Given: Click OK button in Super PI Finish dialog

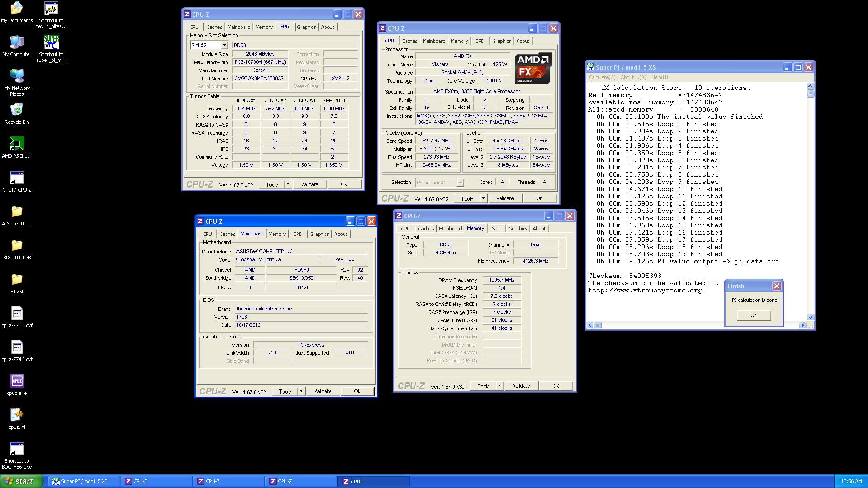Looking at the screenshot, I should pos(754,315).
